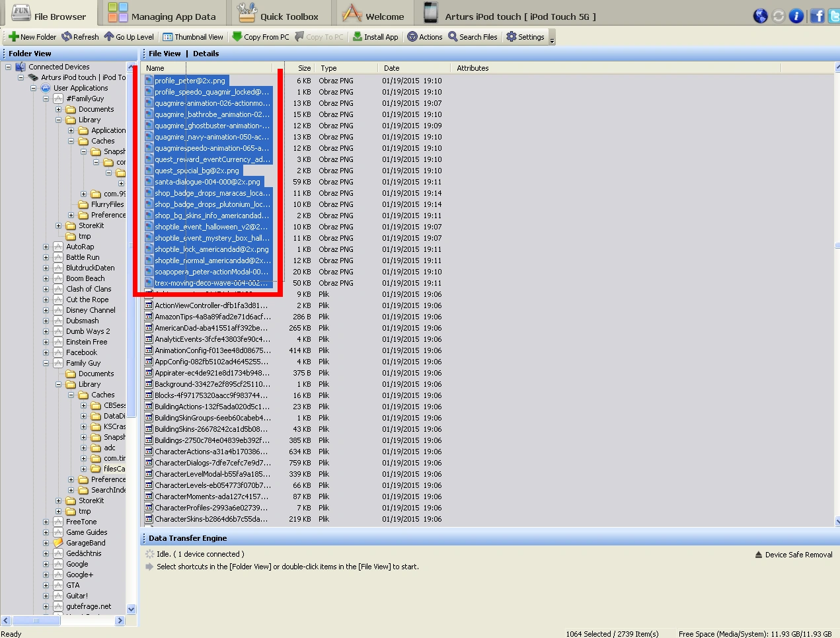Image resolution: width=840 pixels, height=638 pixels.
Task: Sort files by Type column
Action: pos(347,68)
